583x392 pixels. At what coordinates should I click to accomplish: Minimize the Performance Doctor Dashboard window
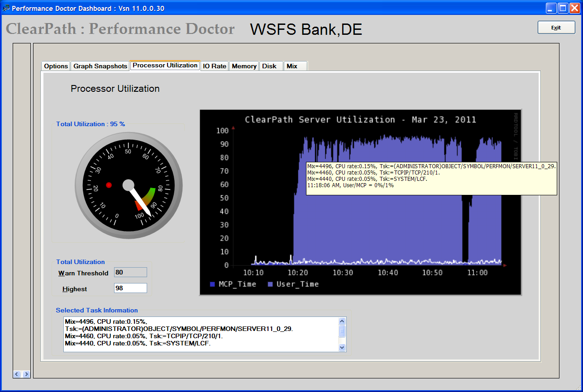click(552, 8)
